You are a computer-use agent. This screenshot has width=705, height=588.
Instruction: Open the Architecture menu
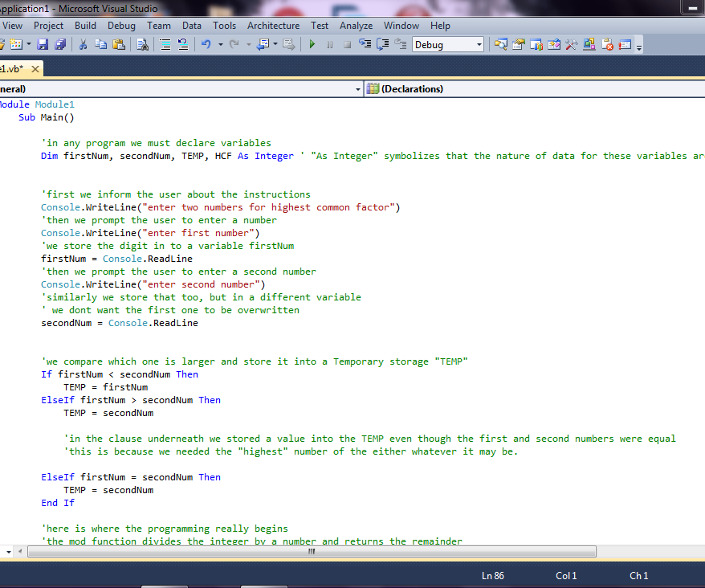pos(273,26)
